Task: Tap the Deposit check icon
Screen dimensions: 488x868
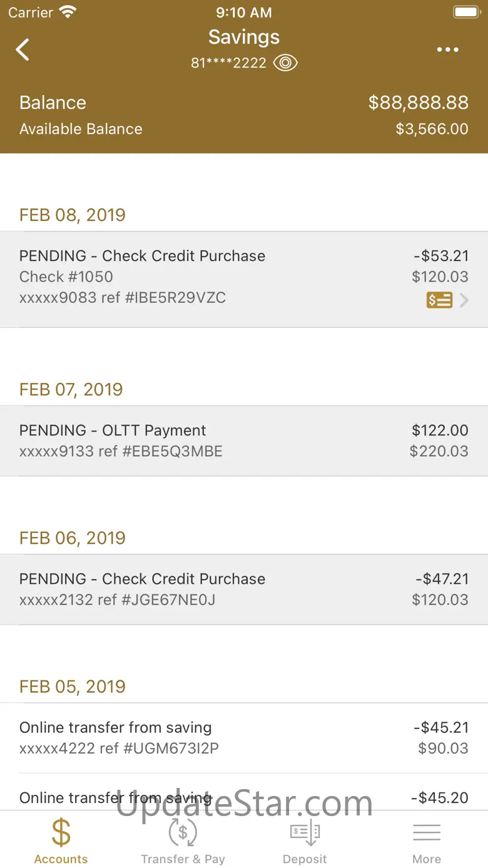Action: pos(305,833)
